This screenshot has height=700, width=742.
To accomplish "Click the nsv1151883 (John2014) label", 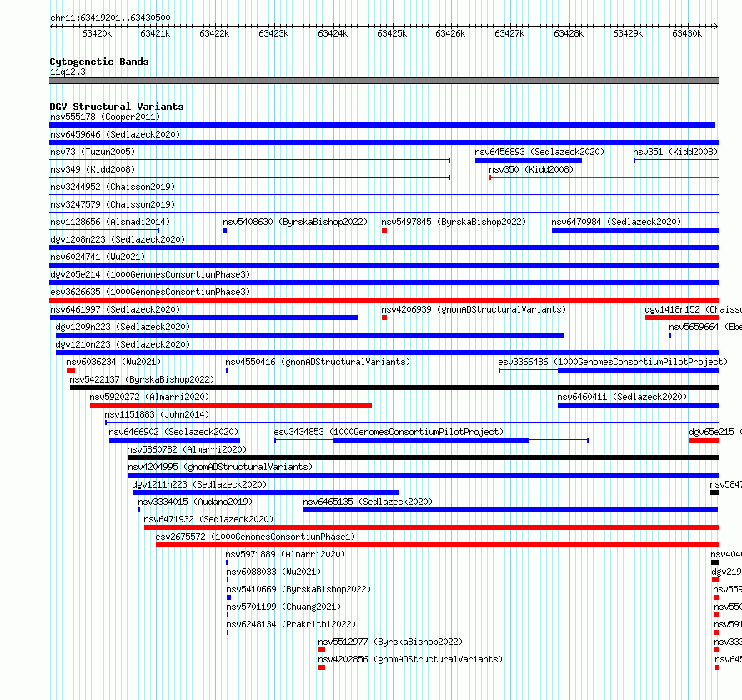I will [x=157, y=414].
